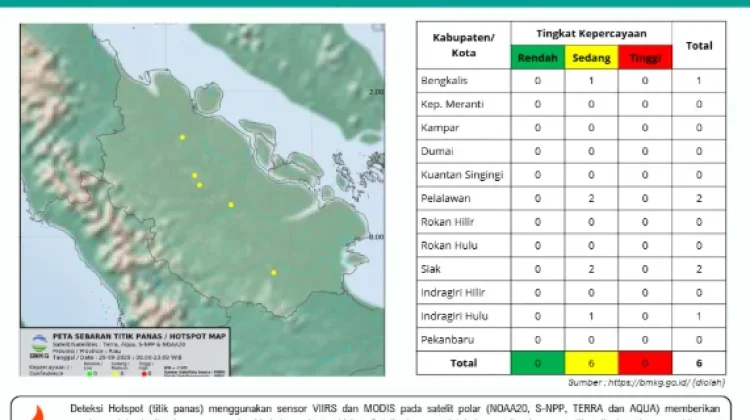Click the green low-confidence dot in map legend

click(x=89, y=374)
